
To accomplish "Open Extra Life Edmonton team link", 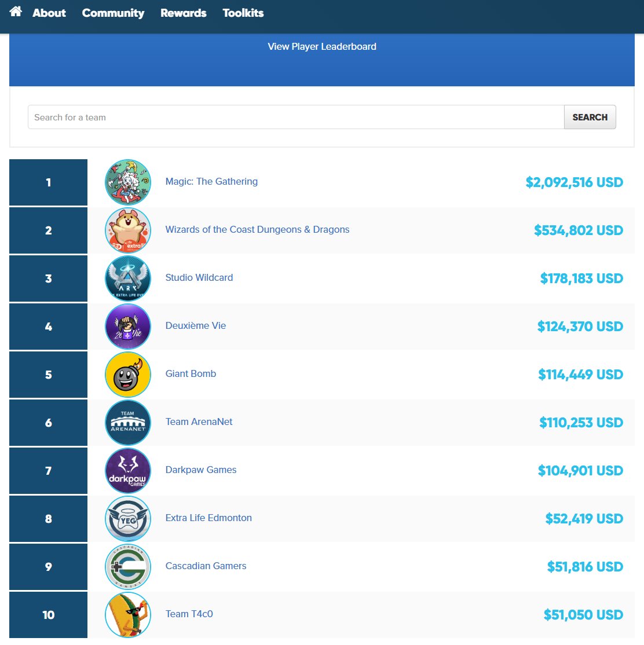I will click(208, 518).
